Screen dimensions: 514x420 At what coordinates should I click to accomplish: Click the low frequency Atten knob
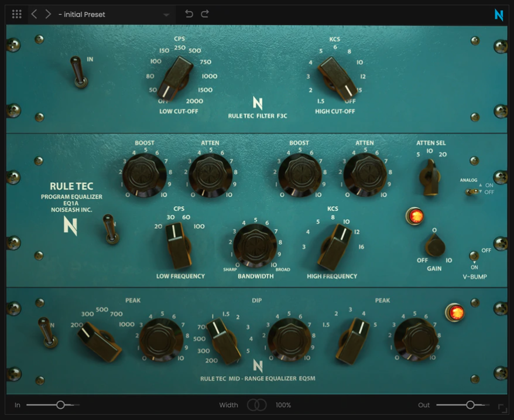(210, 175)
